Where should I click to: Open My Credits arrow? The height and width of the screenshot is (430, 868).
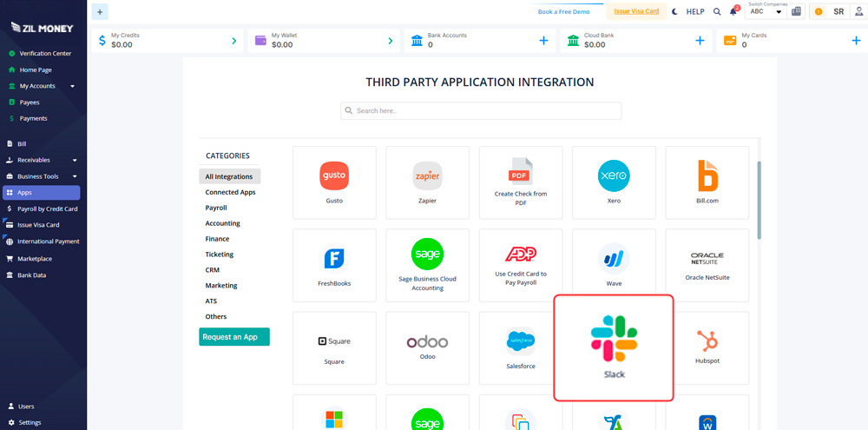point(234,41)
